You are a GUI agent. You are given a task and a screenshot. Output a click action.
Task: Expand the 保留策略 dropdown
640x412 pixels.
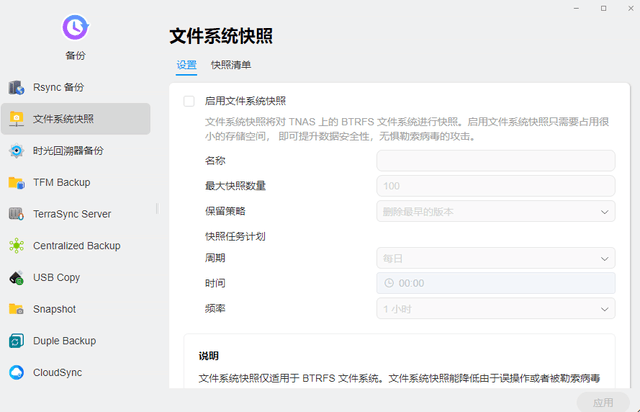[496, 212]
